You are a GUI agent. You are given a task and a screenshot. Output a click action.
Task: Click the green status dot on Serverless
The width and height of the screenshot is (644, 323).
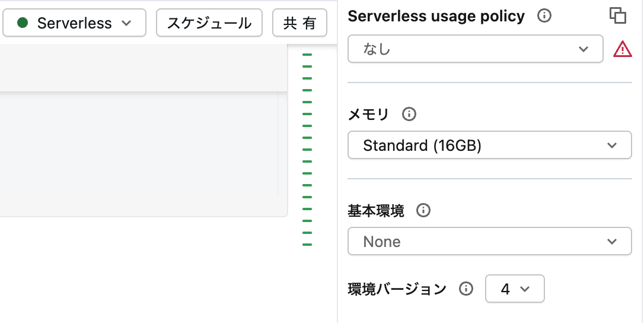pyautogui.click(x=23, y=23)
